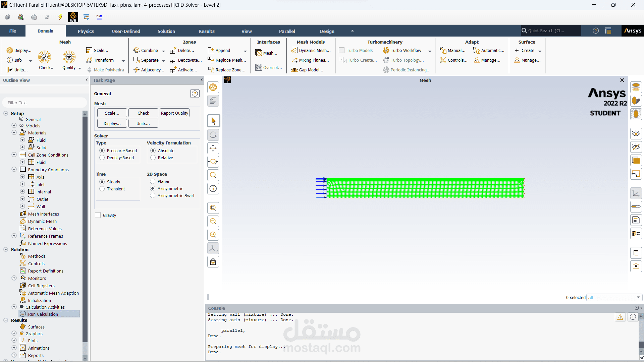Enable the Gravity checkbox
The height and width of the screenshot is (362, 644).
[98, 215]
